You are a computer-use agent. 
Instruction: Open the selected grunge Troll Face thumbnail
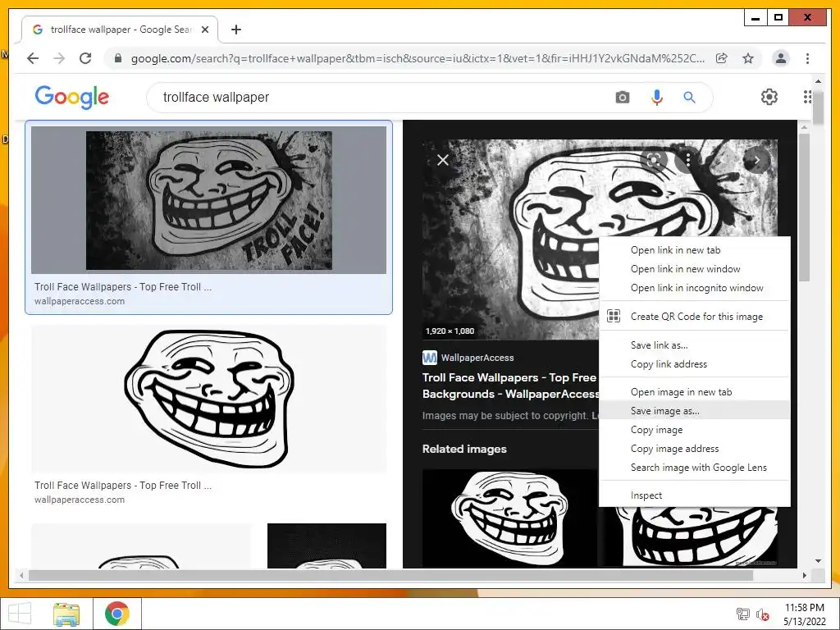coord(208,200)
